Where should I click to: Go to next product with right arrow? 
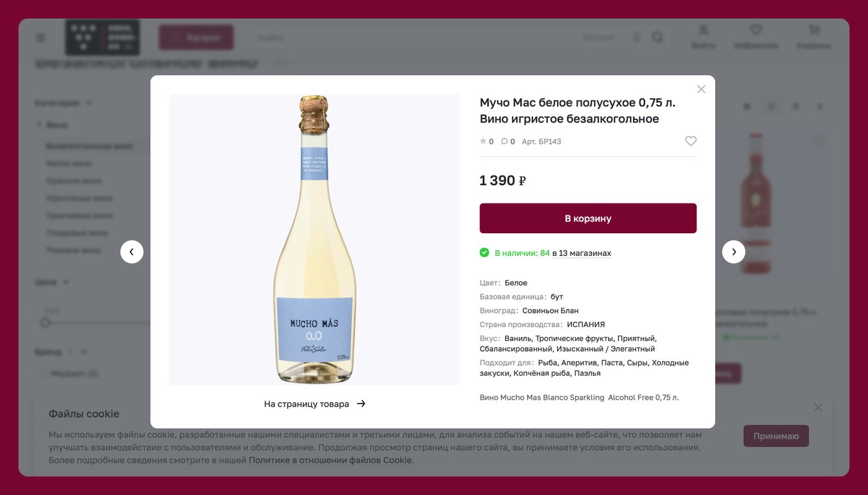tap(733, 252)
